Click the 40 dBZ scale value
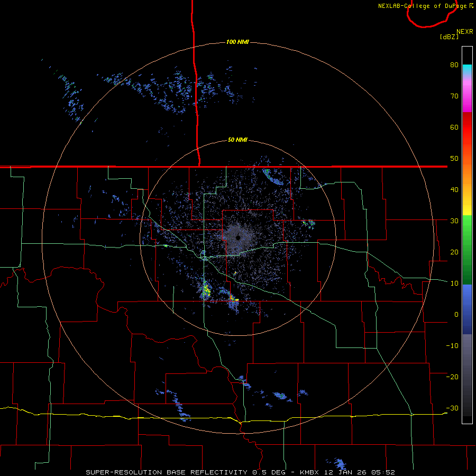Viewport: 476px width, 476px height. coord(454,190)
